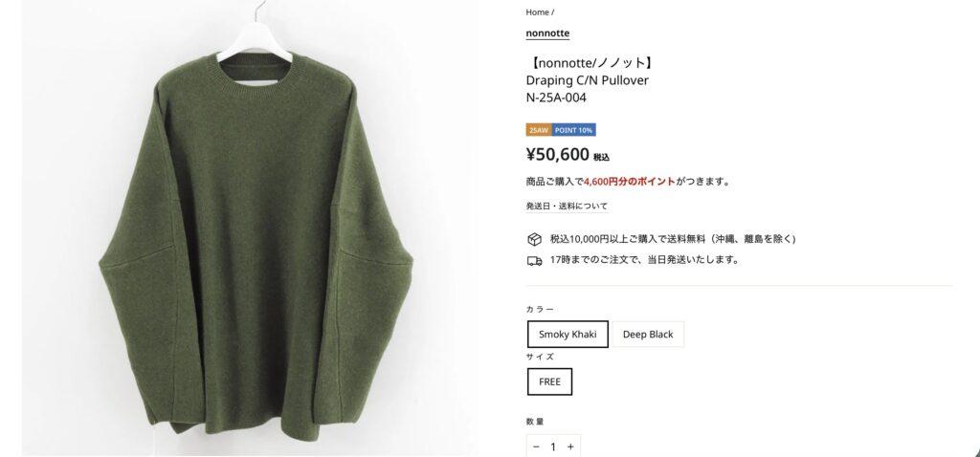Click the quantity number field
The width and height of the screenshot is (980, 457).
pos(553,446)
